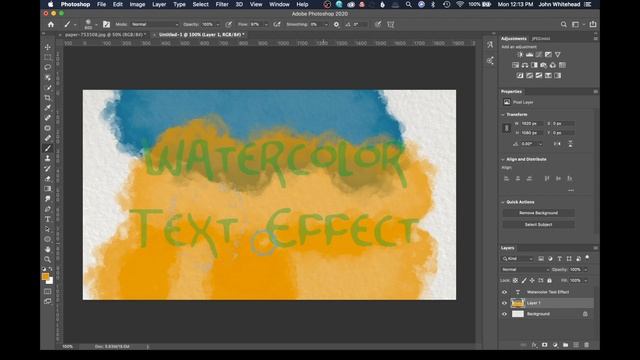Open layer blend mode Normal dropdown

525,270
